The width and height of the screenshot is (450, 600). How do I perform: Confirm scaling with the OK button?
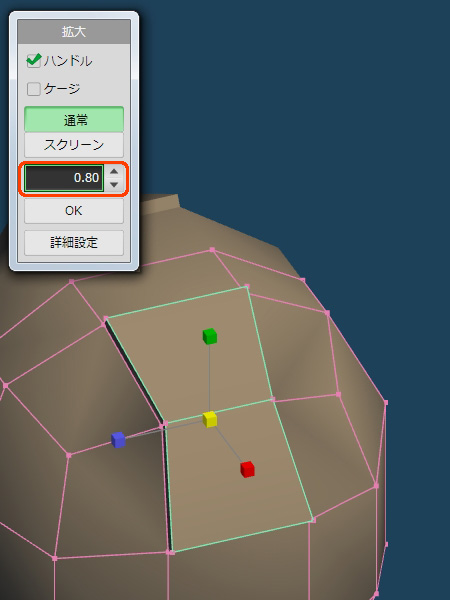(x=74, y=210)
